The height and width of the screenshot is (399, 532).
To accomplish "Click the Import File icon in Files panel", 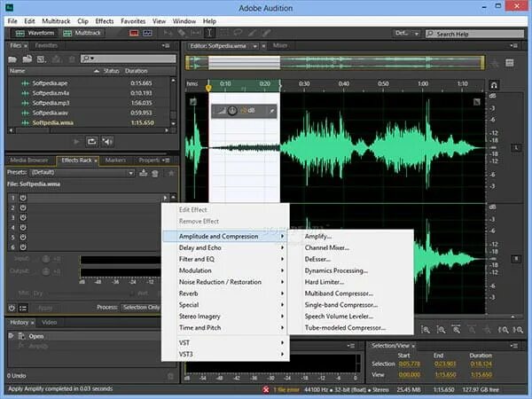I will (27, 59).
